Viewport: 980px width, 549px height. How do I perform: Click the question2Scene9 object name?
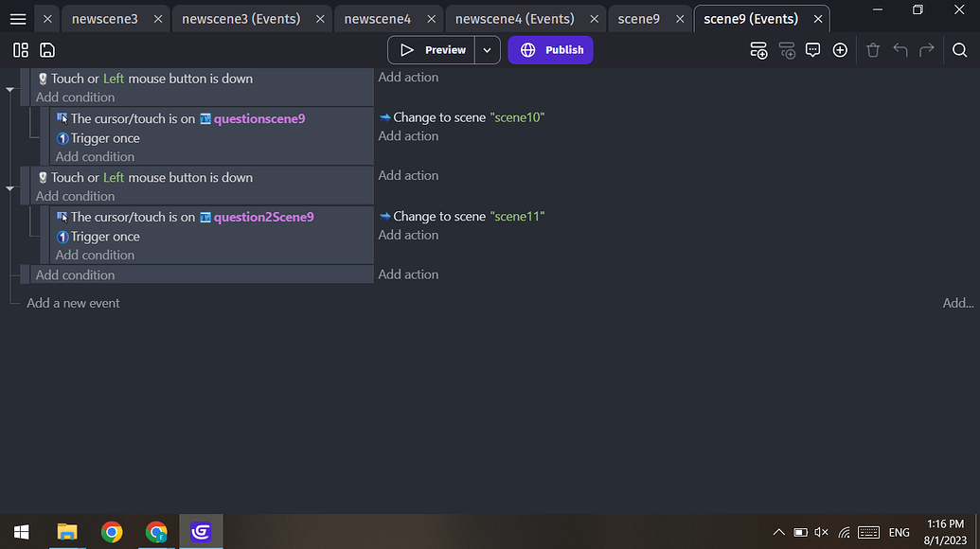(x=264, y=218)
